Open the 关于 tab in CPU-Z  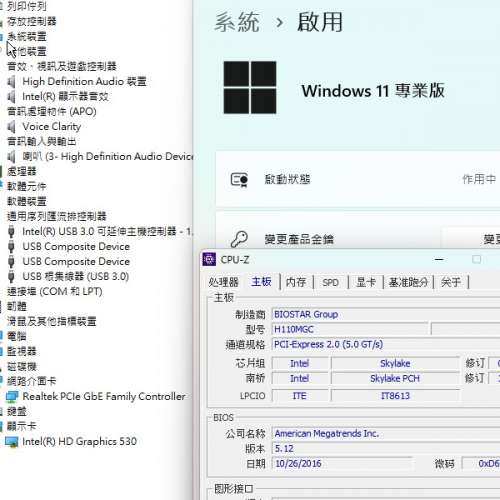coord(451,282)
